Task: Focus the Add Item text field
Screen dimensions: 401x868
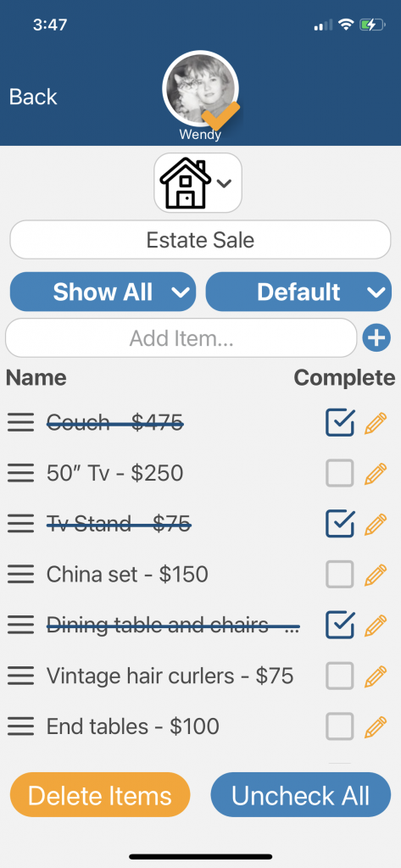Action: pyautogui.click(x=181, y=337)
